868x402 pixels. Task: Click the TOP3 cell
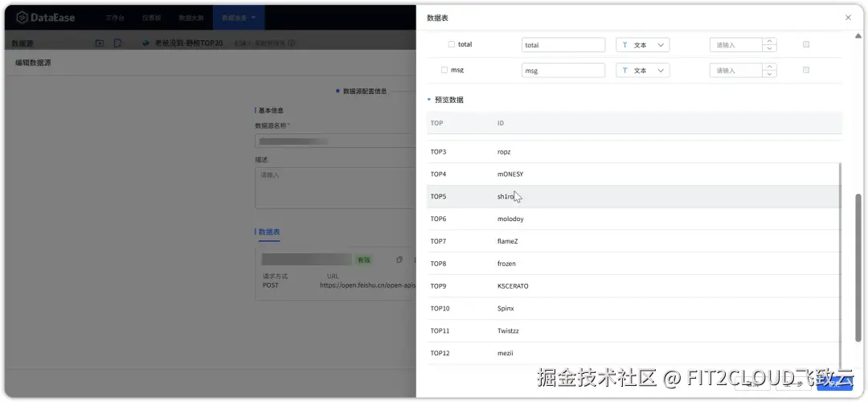pos(438,152)
